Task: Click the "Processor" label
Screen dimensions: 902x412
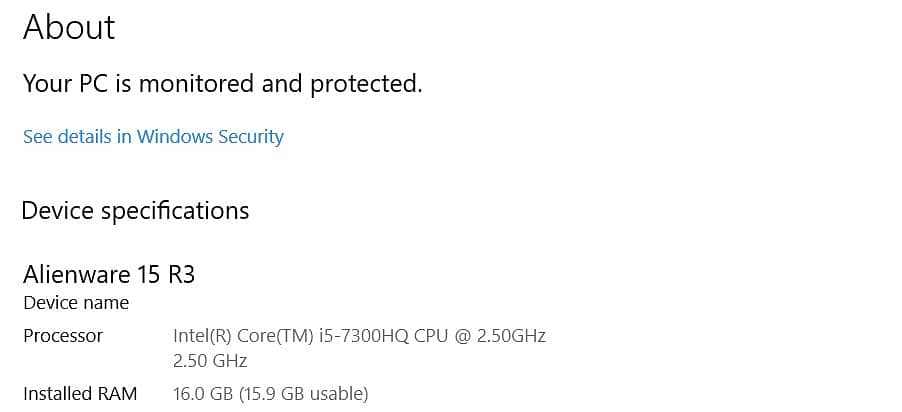Action: (x=63, y=335)
